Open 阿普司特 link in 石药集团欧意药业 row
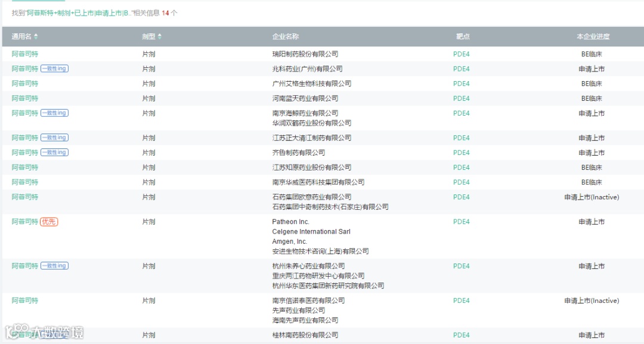Image resolution: width=644 pixels, height=344 pixels. (x=24, y=197)
